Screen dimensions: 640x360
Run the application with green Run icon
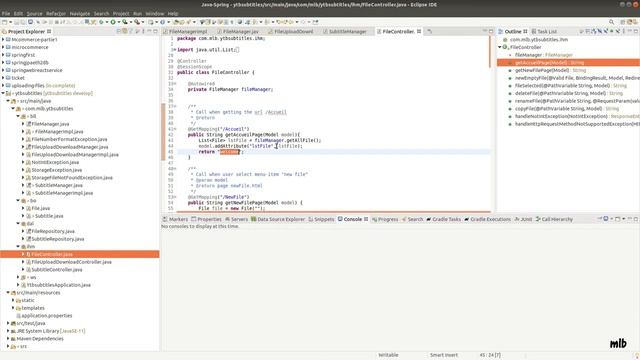tap(113, 22)
